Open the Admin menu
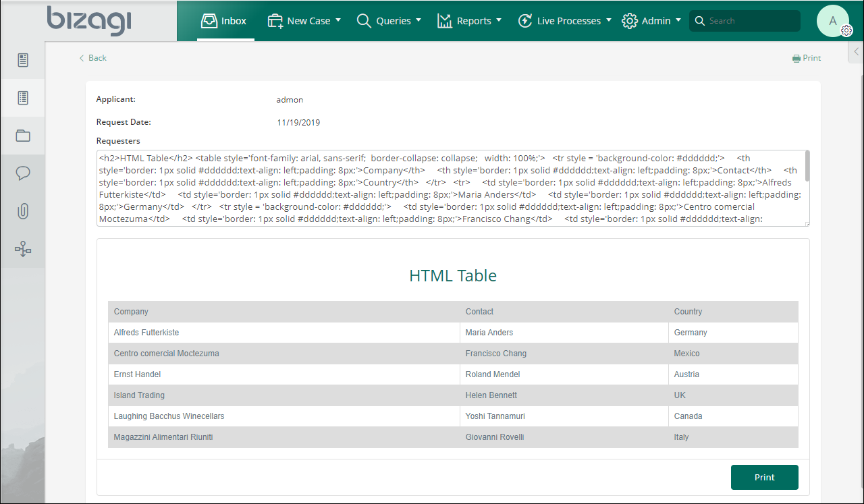The height and width of the screenshot is (504, 864). 651,21
